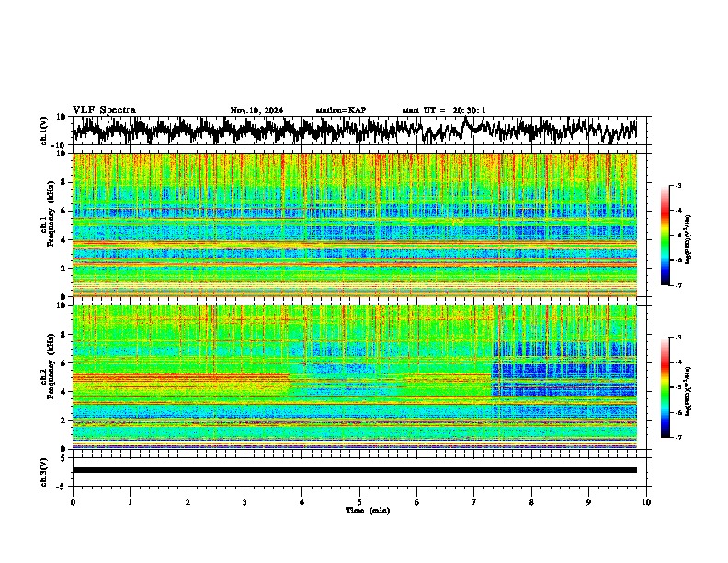Click the time axis tick label "7"
728x563 pixels.
coord(474,502)
